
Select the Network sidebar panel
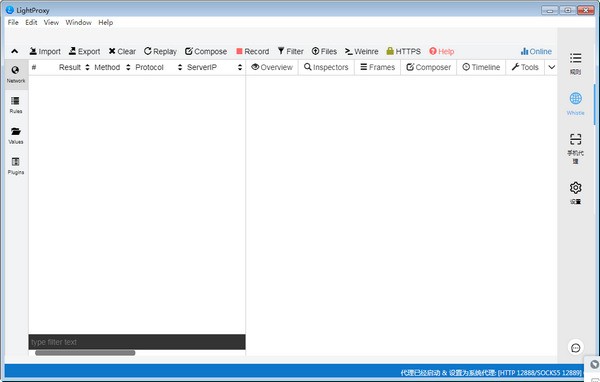tap(16, 74)
